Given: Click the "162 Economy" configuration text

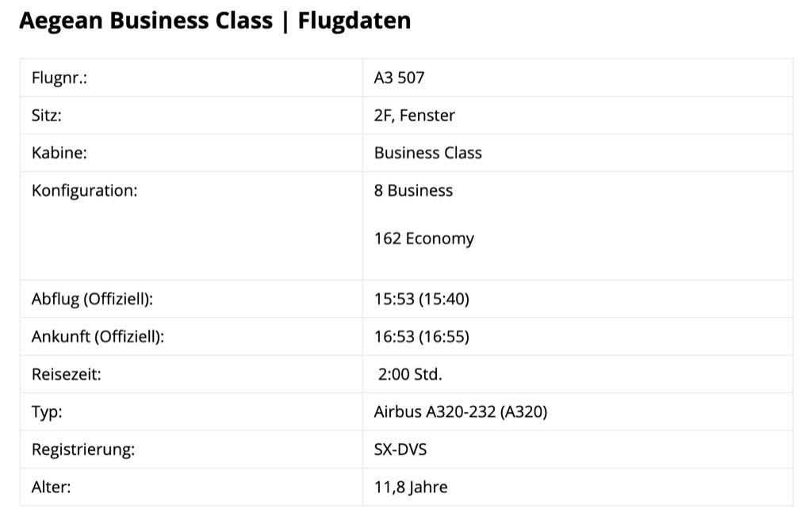Looking at the screenshot, I should tap(423, 239).
